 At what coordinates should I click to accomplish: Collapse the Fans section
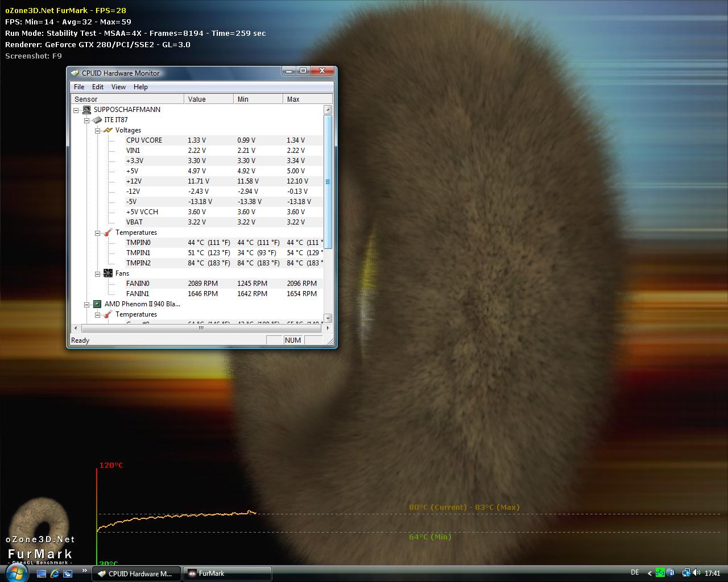point(98,273)
